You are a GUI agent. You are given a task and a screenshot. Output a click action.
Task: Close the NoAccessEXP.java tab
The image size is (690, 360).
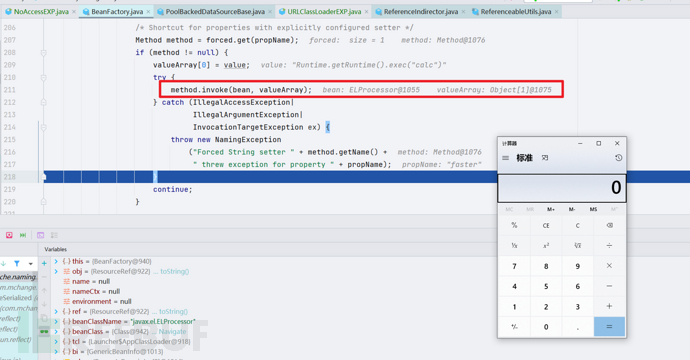[x=74, y=11]
